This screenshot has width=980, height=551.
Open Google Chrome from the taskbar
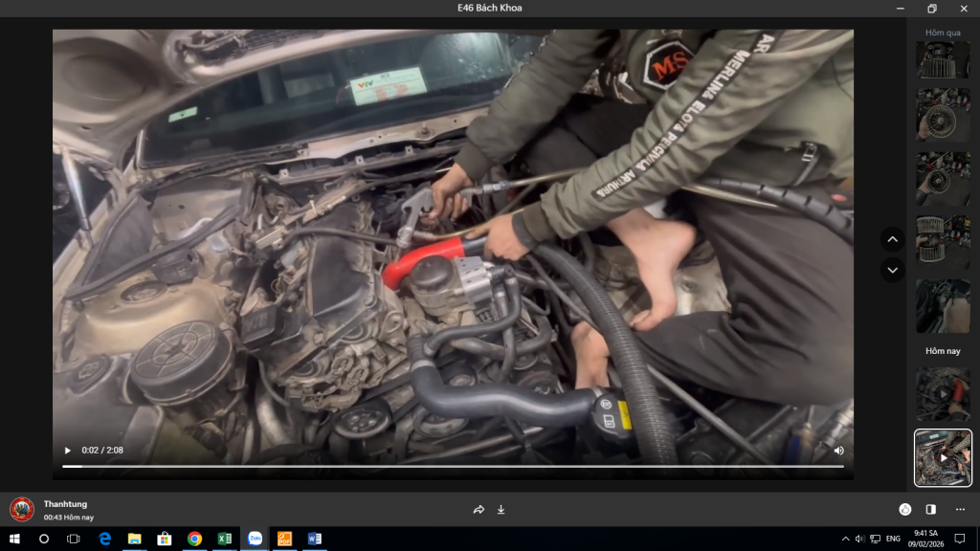pos(194,539)
